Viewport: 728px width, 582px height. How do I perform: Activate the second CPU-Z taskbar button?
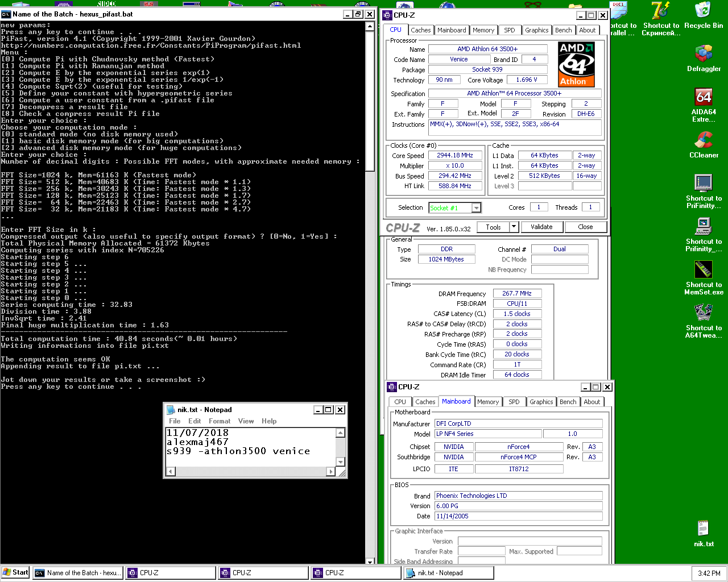(x=263, y=573)
